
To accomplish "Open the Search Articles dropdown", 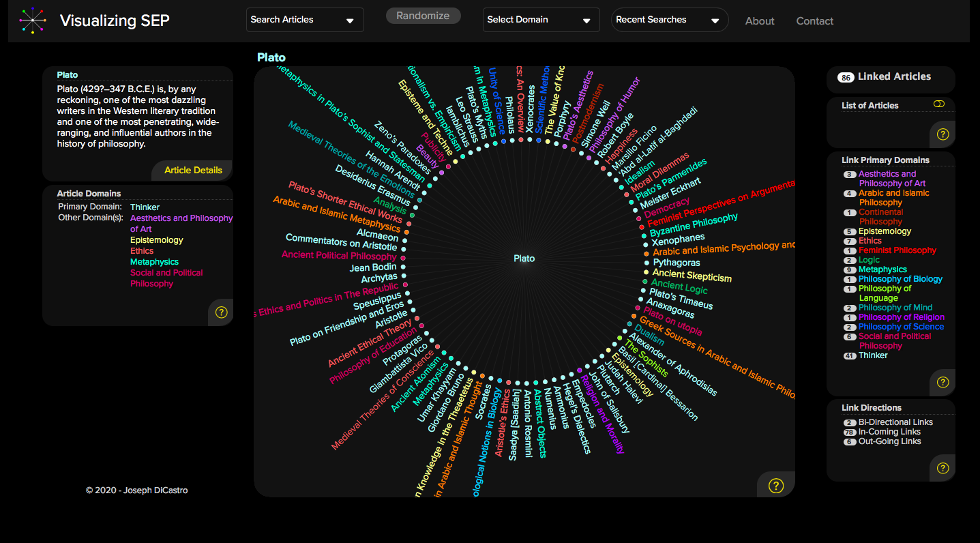I will point(304,20).
